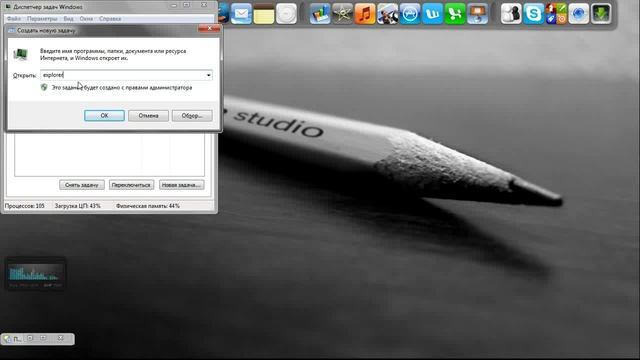The height and width of the screenshot is (360, 640).
Task: Click Новая задача... in Task Manager
Action: (182, 185)
